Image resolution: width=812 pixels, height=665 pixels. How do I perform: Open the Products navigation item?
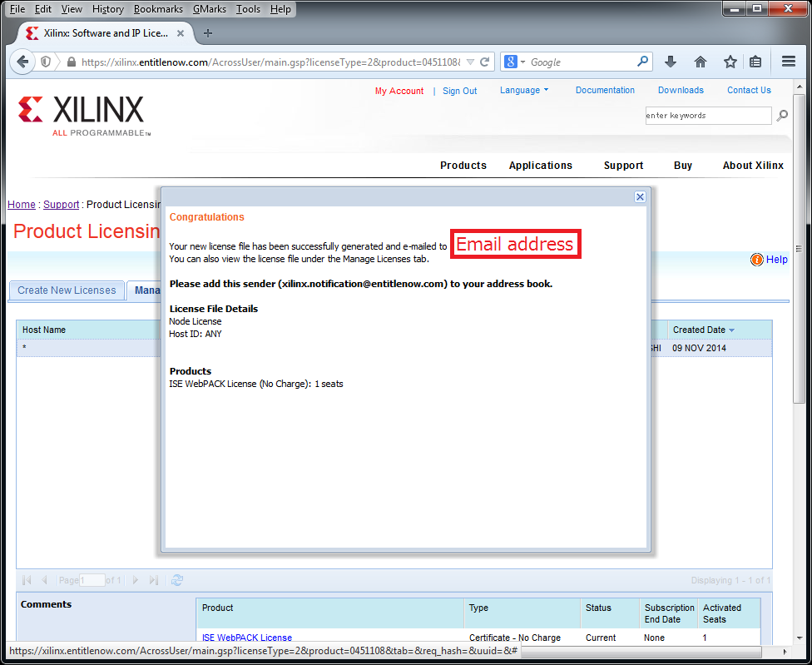(463, 166)
